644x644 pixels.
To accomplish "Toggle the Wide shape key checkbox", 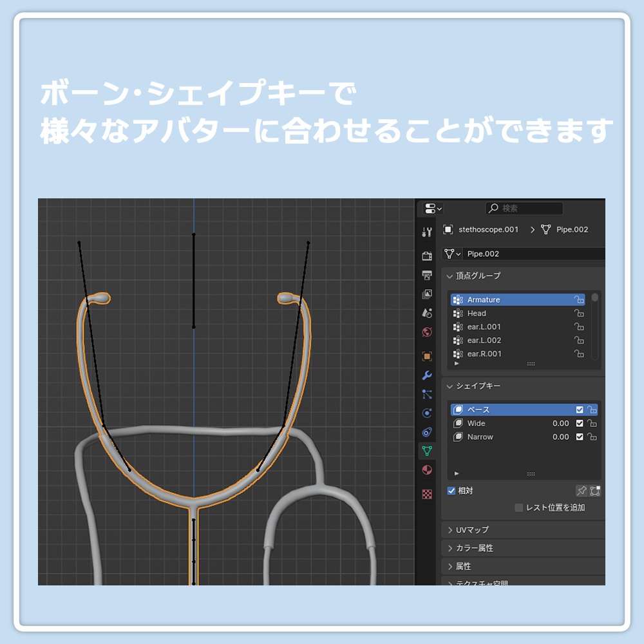I will 580,423.
